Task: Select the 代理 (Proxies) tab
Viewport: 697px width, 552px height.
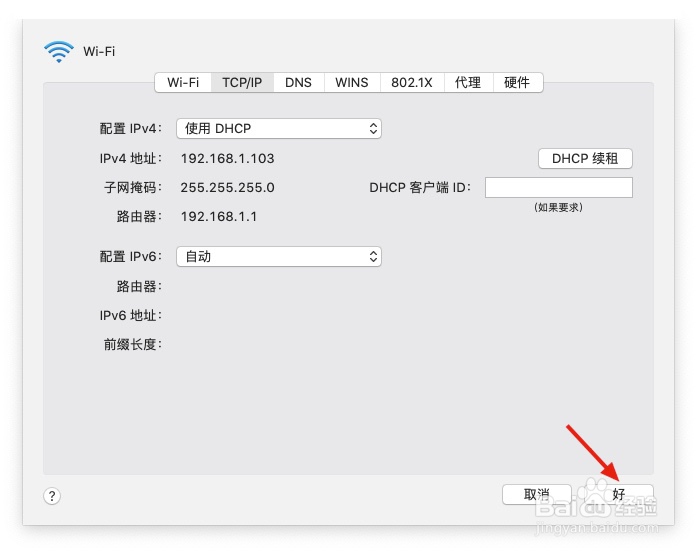Action: [x=468, y=82]
